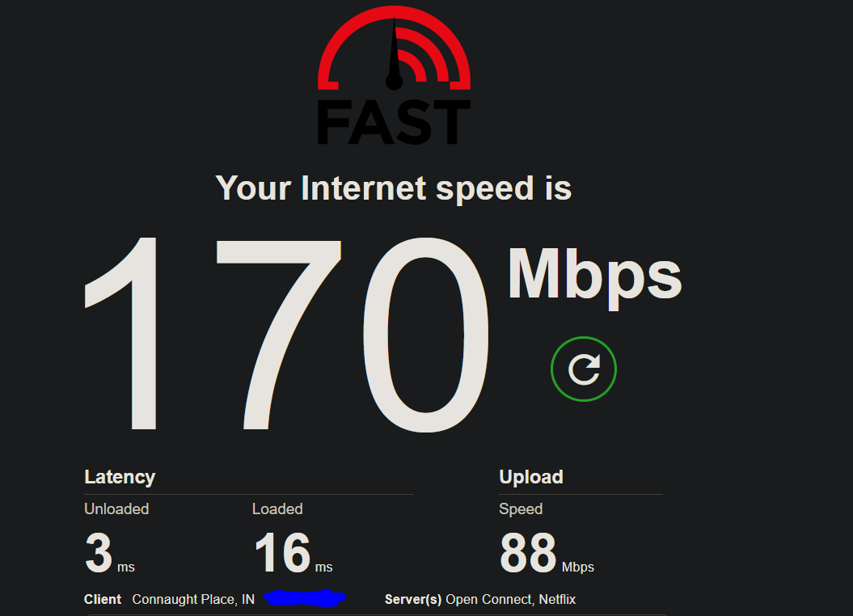The image size is (853, 616).
Task: Click the green circular refresh test button
Action: pos(583,369)
